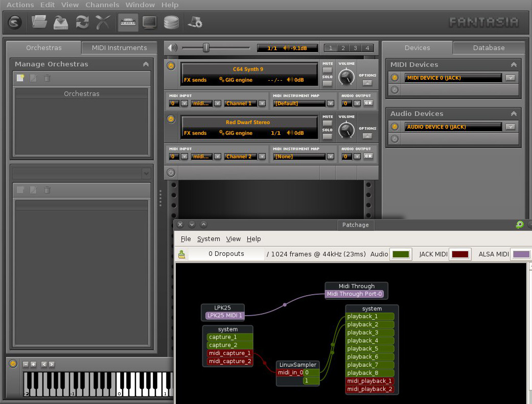This screenshot has width=532, height=404.
Task: Toggle power for MIDI DEVICE 0 (JACK)
Action: click(x=394, y=78)
